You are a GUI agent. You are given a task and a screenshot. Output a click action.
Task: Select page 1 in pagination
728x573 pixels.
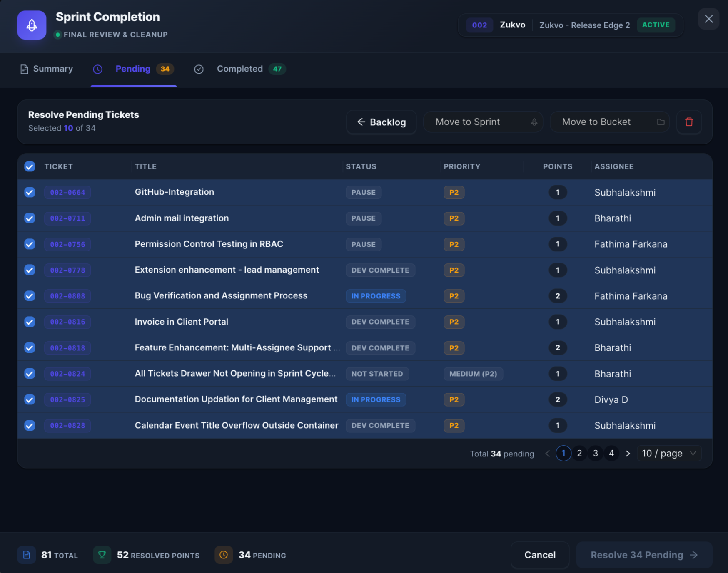coord(563,454)
